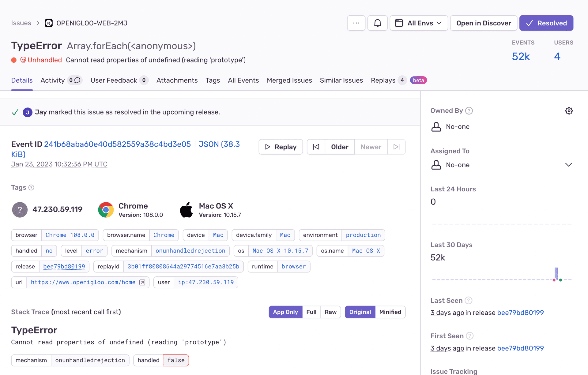Click the Last Seen help icon

click(x=468, y=300)
